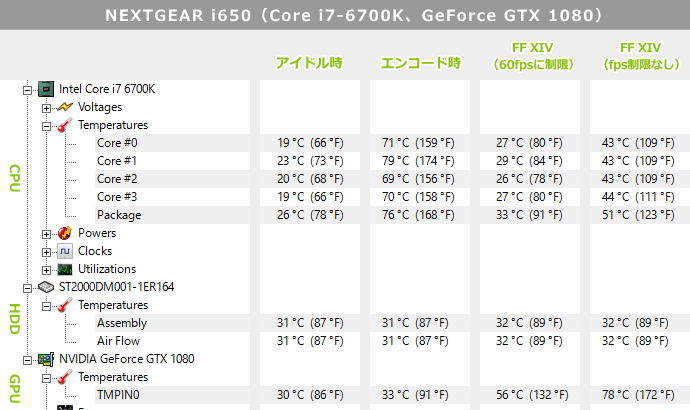This screenshot has height=410, width=690.
Task: Select the Core #1 row label
Action: [x=117, y=161]
